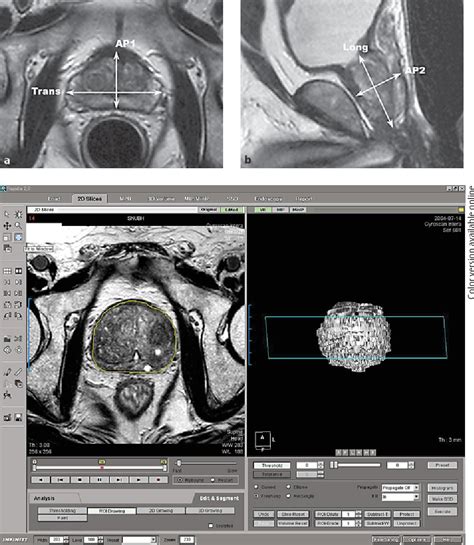Select the first radio beside speed slider
Viewport: 474px width, 545px height.
[x=180, y=480]
